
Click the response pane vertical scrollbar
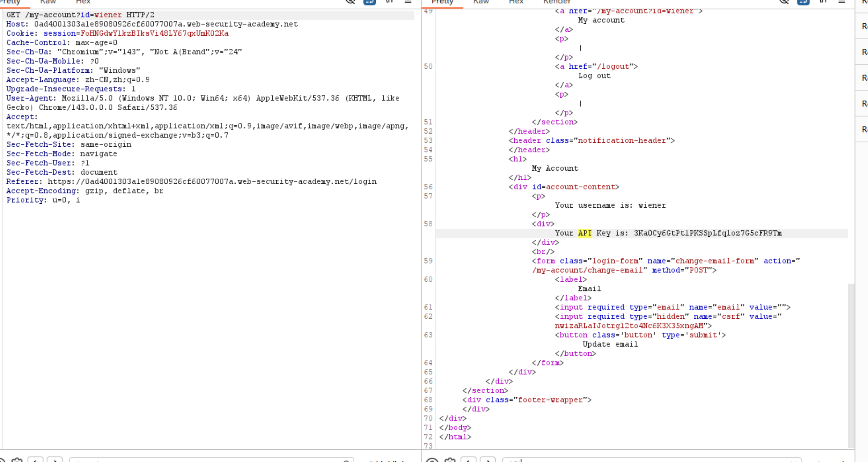click(x=851, y=365)
